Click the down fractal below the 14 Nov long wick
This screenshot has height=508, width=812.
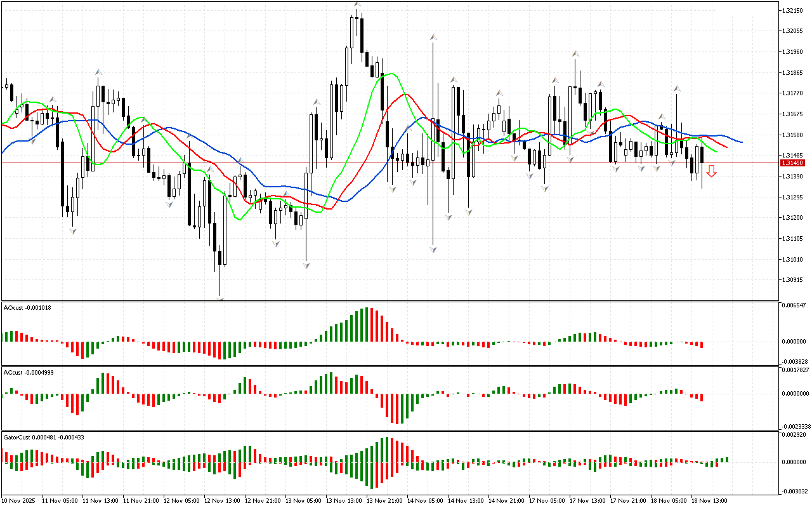[433, 250]
